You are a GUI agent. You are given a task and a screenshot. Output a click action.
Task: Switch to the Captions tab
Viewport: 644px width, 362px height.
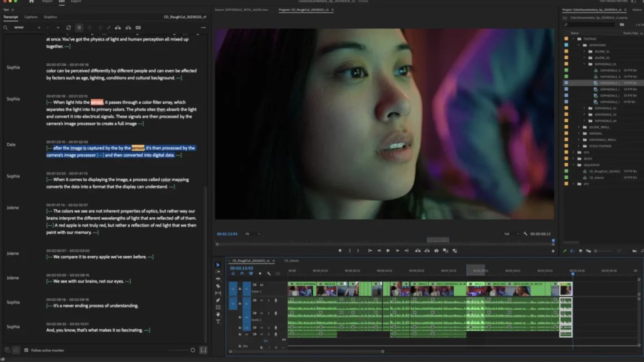click(x=31, y=17)
